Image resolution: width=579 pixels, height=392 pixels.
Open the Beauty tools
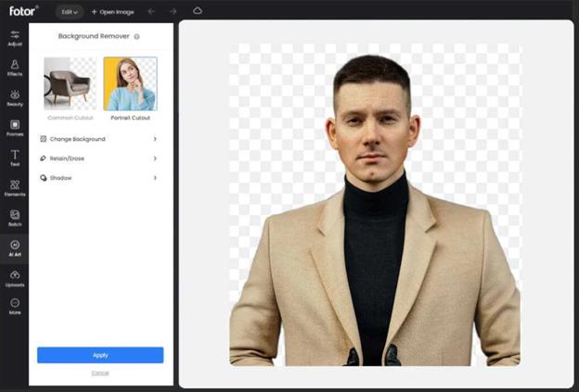pyautogui.click(x=15, y=97)
